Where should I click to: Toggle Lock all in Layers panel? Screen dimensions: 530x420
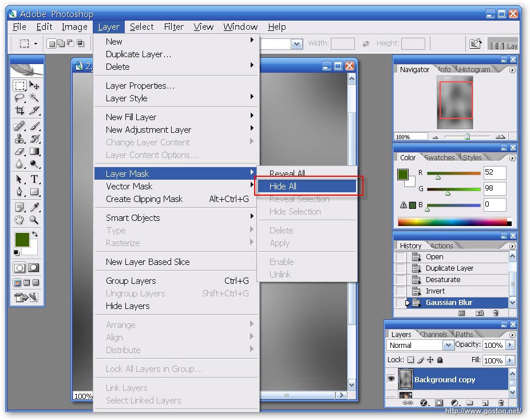pos(440,360)
